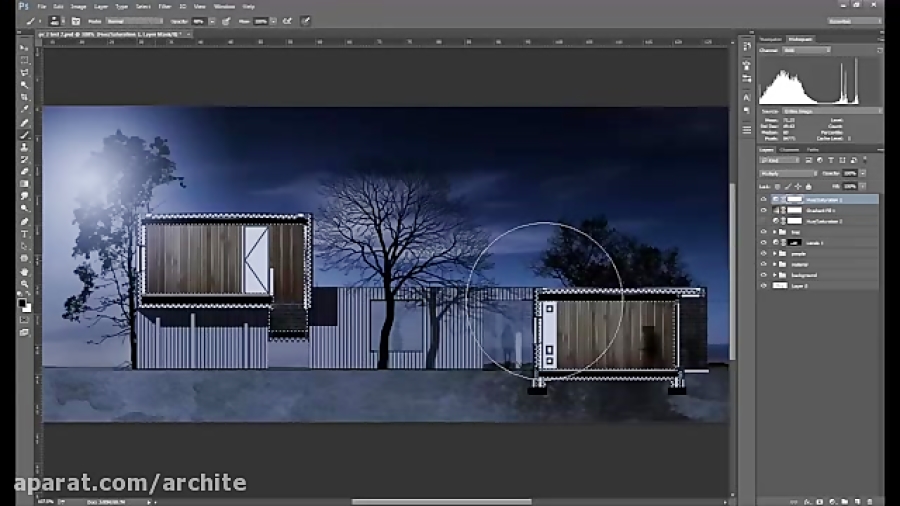Expand the people layer group
This screenshot has width=900, height=506.
pos(774,254)
